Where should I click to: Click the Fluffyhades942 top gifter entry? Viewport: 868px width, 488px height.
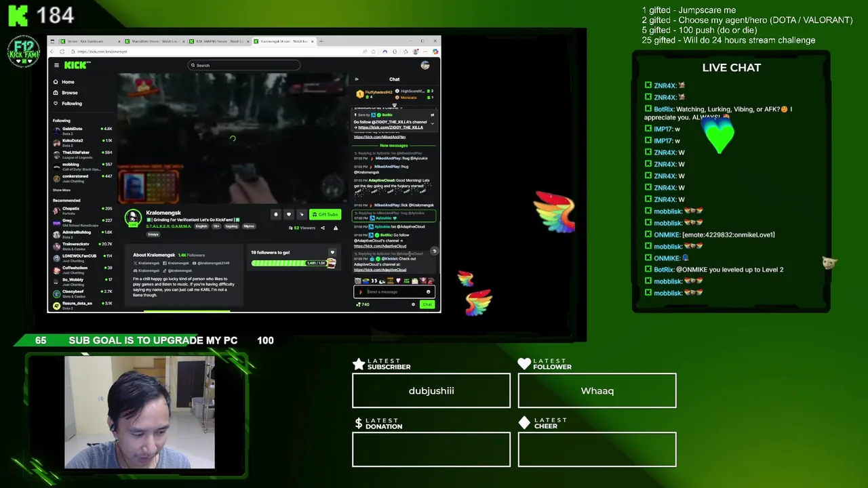click(x=375, y=94)
